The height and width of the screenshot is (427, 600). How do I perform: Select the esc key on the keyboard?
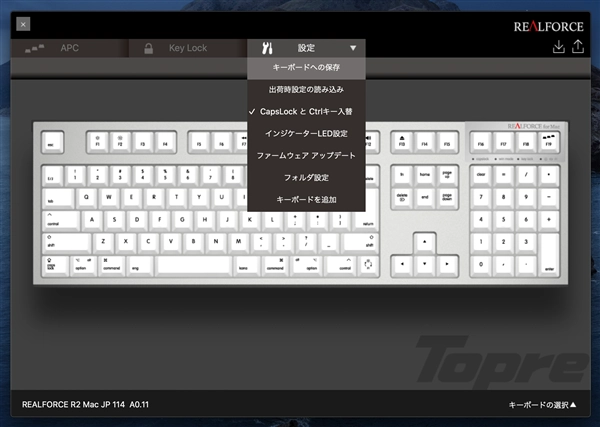tap(52, 142)
